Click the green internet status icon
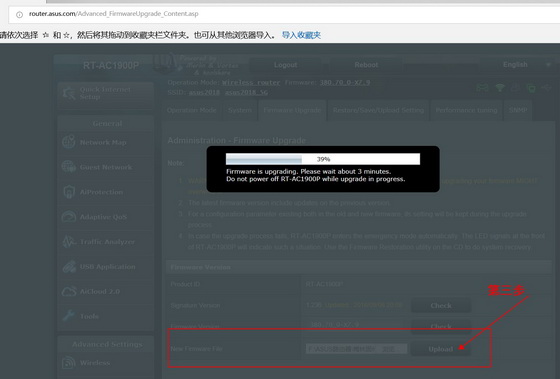Screen dimensions: 560x379 531,88
